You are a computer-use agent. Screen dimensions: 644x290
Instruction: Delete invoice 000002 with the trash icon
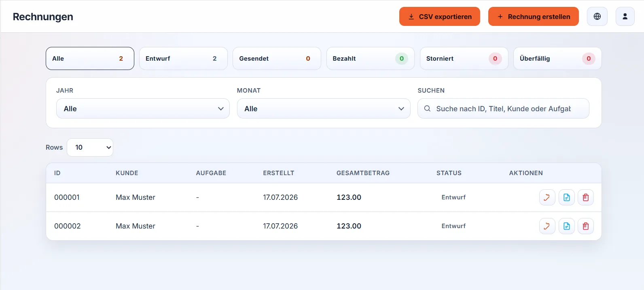(x=586, y=226)
